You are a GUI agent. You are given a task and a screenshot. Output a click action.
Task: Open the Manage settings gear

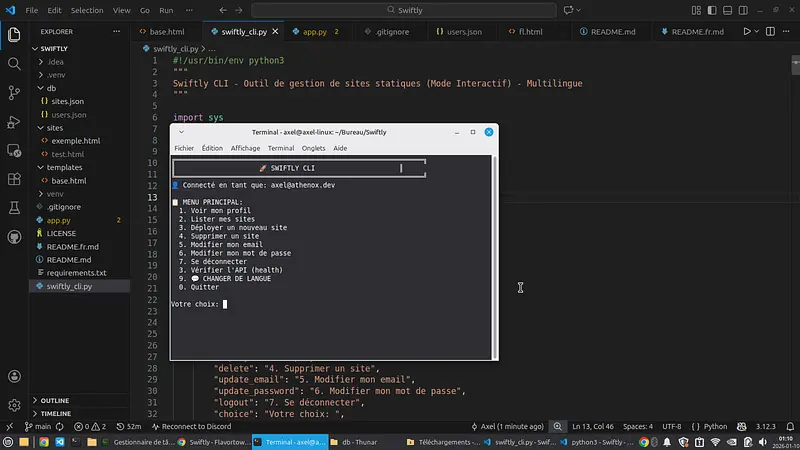click(14, 405)
